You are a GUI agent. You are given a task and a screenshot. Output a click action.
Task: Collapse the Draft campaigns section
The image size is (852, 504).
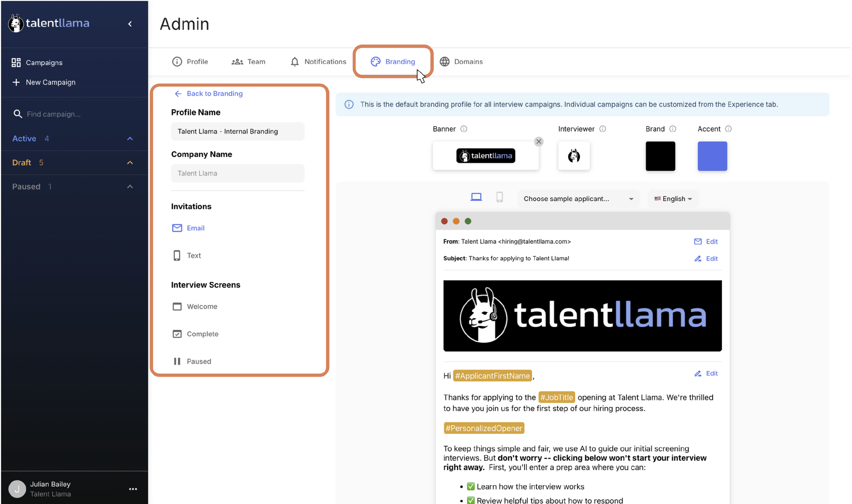(130, 163)
